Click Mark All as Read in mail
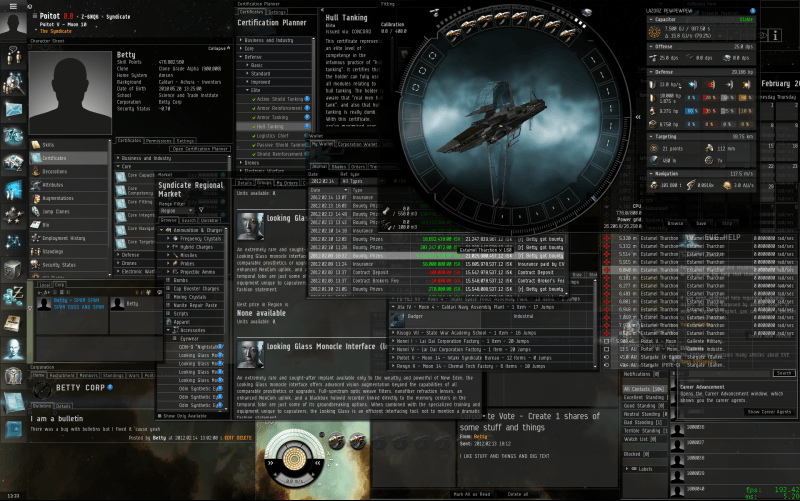The width and height of the screenshot is (800, 501). pos(471,494)
